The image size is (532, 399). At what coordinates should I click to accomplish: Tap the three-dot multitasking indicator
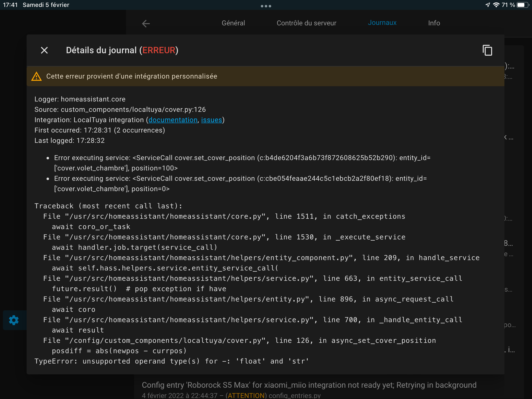tap(266, 6)
